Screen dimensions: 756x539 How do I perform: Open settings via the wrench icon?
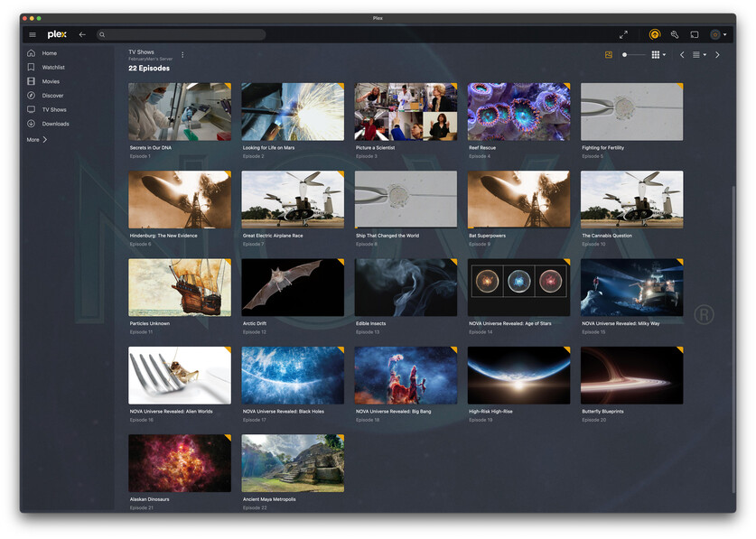pyautogui.click(x=675, y=34)
